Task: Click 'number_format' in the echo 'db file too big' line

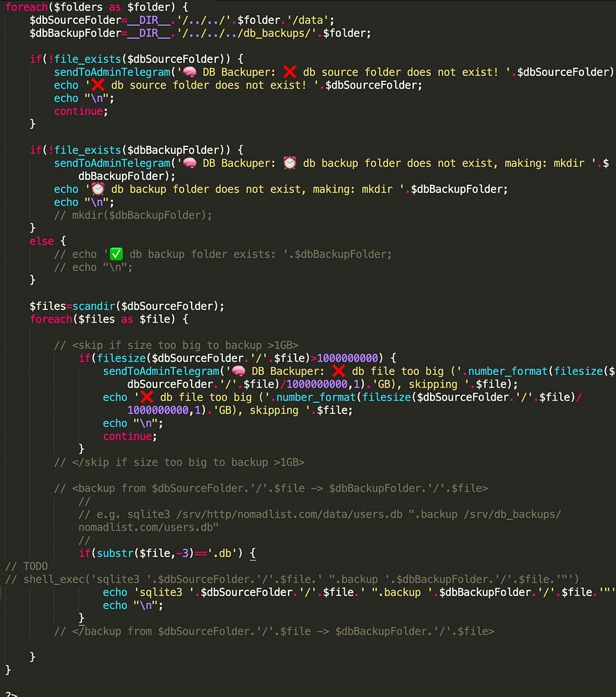Action: coord(316,397)
